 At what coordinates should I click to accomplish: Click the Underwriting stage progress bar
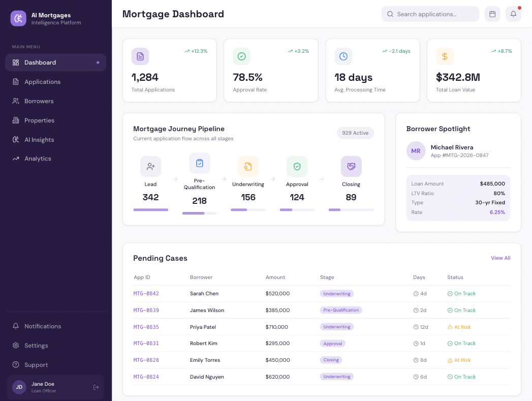tap(248, 210)
